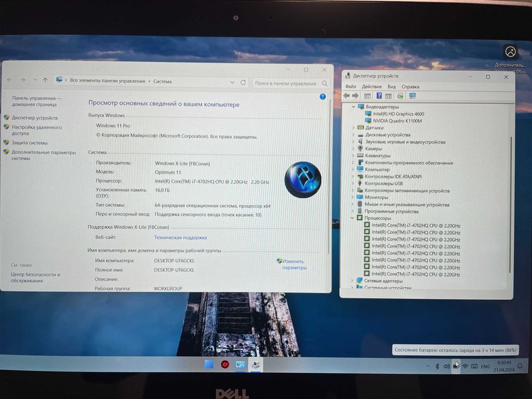Open the Вид menu in Device Manager

coord(392,87)
